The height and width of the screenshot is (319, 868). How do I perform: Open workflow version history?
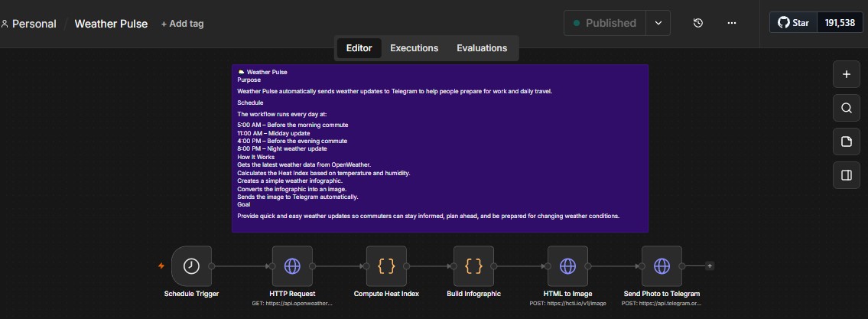point(698,23)
